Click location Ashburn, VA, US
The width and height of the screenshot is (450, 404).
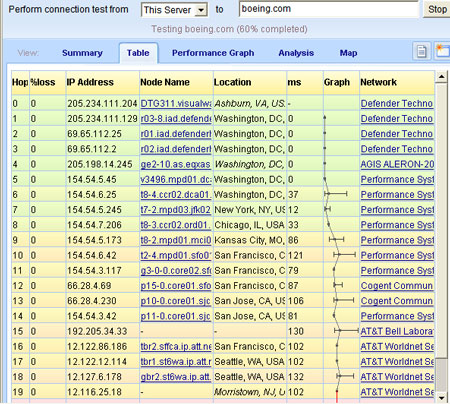[x=249, y=104]
